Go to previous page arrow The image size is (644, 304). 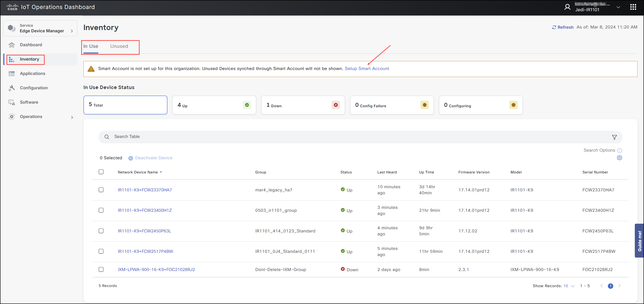coord(602,286)
